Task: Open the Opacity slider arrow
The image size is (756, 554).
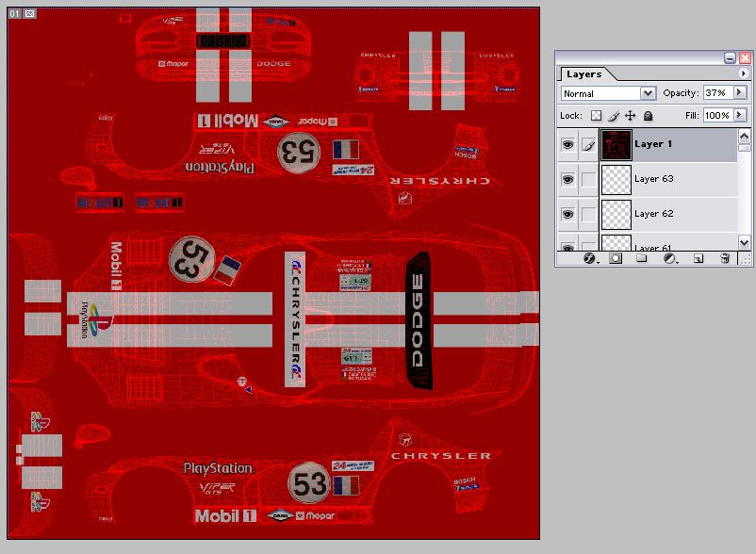Action: tap(740, 93)
